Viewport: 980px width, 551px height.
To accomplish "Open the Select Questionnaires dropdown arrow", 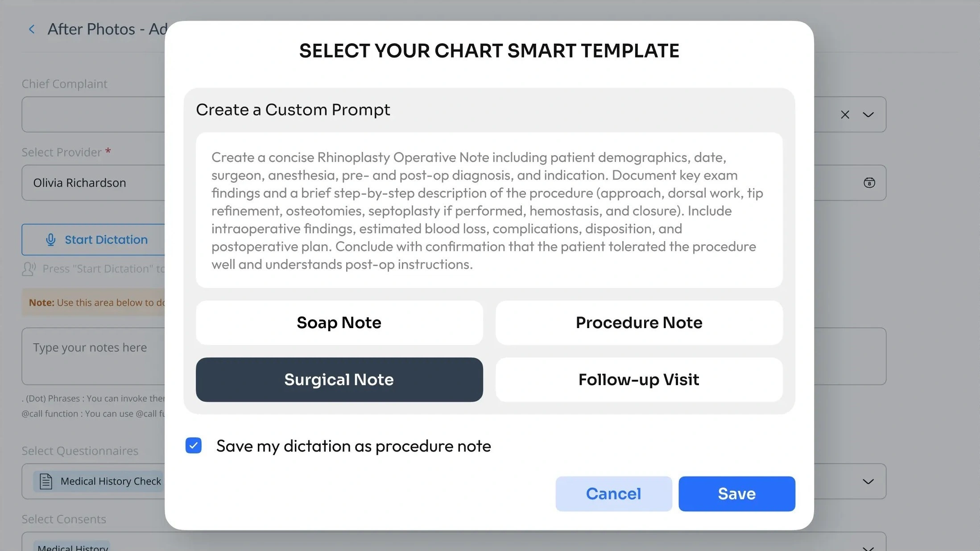I will point(868,481).
